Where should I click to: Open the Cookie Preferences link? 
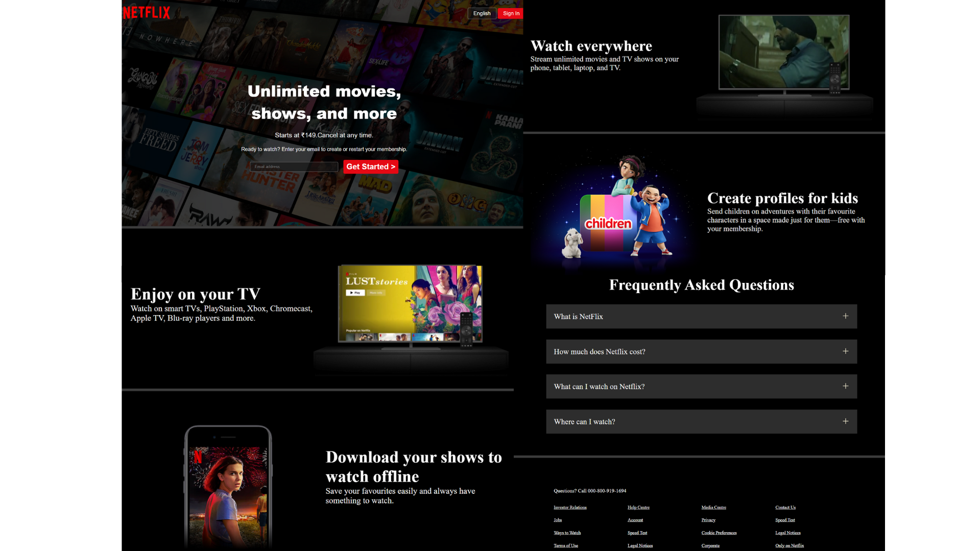(x=719, y=533)
